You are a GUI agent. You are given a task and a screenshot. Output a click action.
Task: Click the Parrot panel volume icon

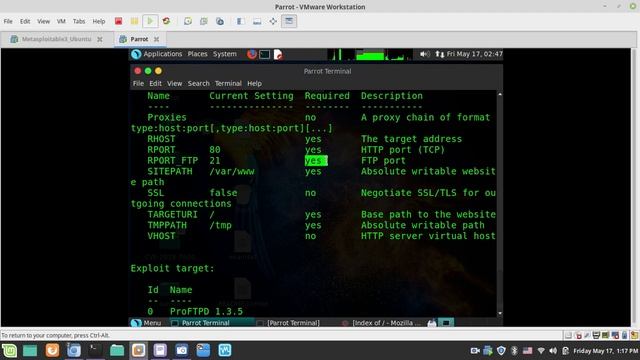(424, 54)
